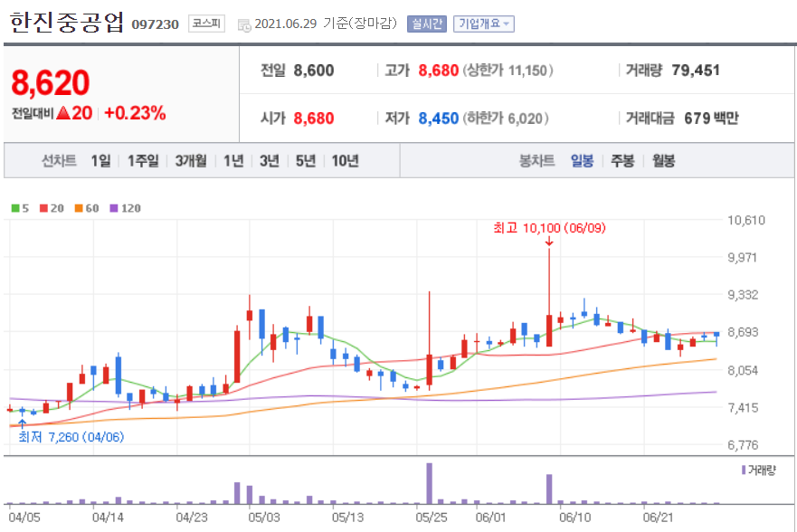Click the 한진중공업 stock name title

tap(67, 23)
